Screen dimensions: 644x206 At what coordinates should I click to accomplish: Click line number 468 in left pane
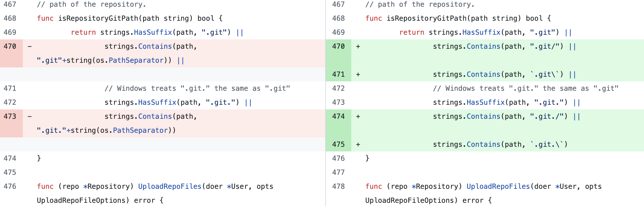pos(10,18)
